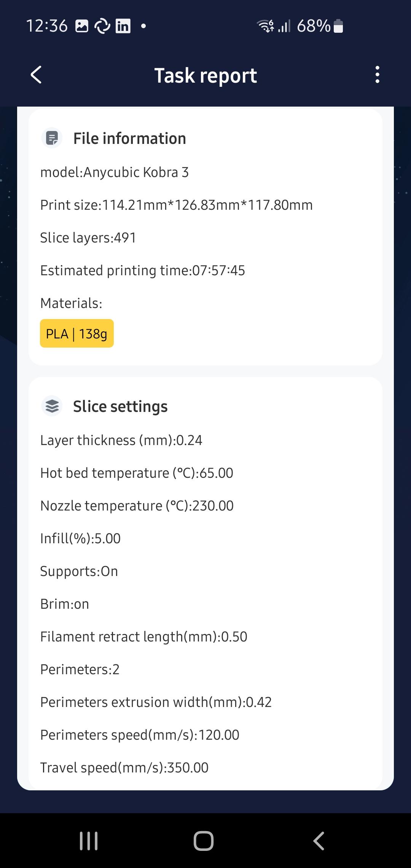The image size is (411, 868).
Task: Tap the File information heading
Action: 129,138
